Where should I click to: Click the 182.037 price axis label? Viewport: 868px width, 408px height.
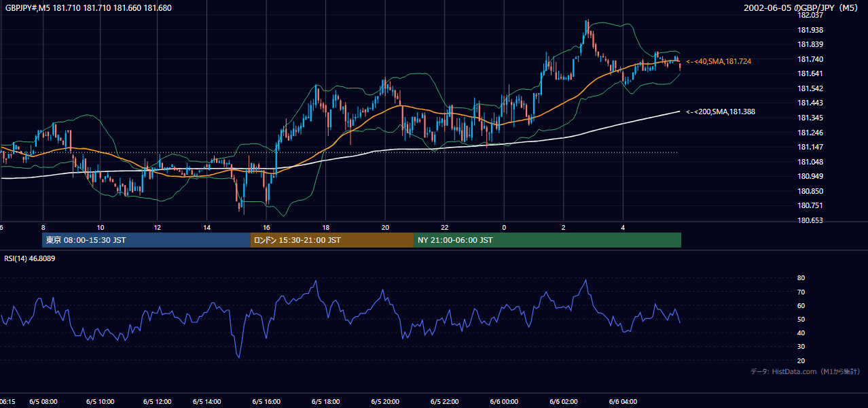[x=810, y=15]
